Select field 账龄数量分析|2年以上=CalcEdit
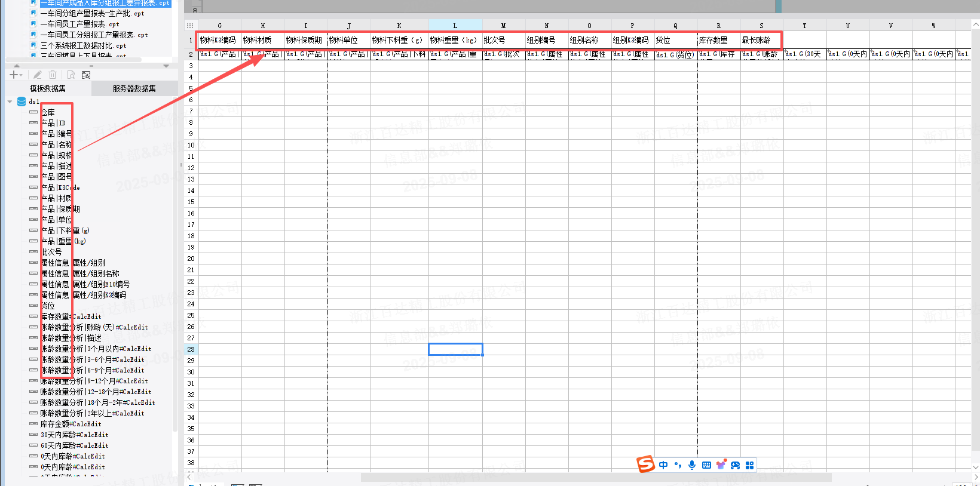980x486 pixels. click(x=92, y=413)
